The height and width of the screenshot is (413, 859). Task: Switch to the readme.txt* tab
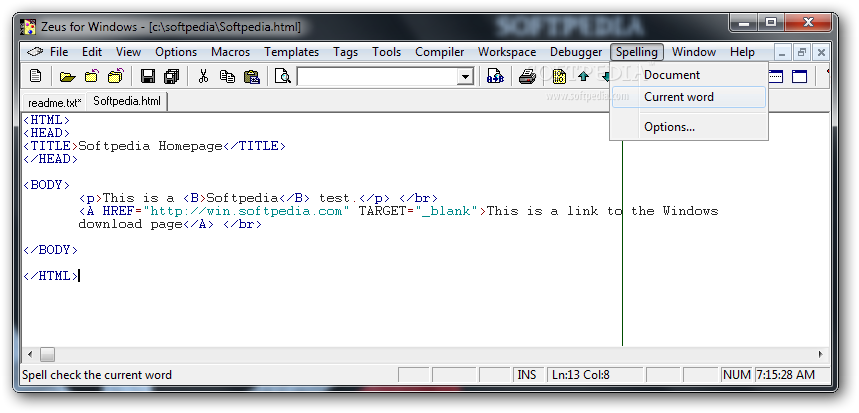[x=55, y=102]
